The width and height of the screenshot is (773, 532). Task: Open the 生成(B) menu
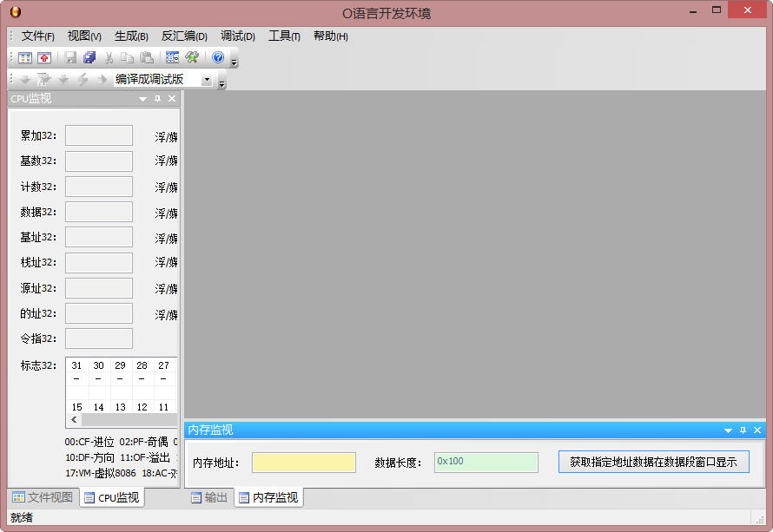click(x=131, y=36)
